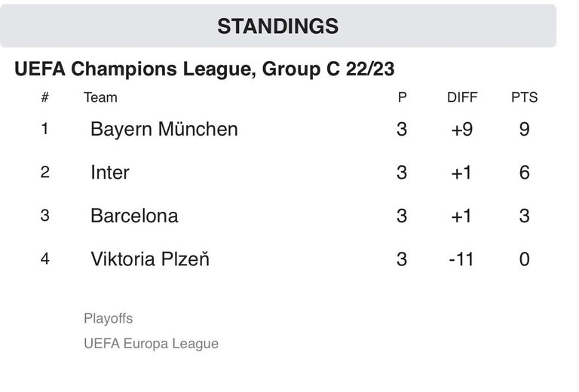
Task: Select the Barcelona team name
Action: coord(134,216)
